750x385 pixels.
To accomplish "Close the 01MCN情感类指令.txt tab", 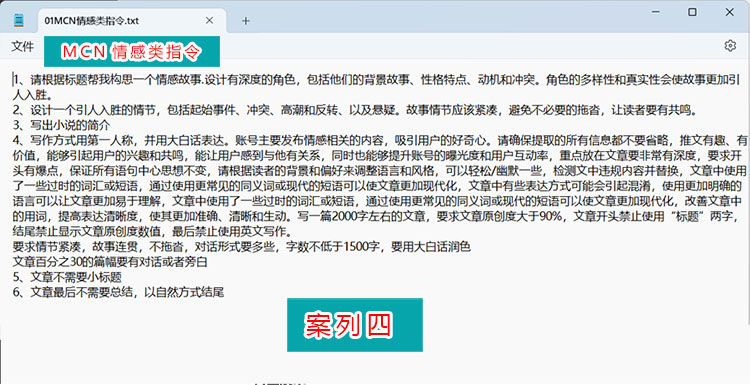I will pos(210,21).
